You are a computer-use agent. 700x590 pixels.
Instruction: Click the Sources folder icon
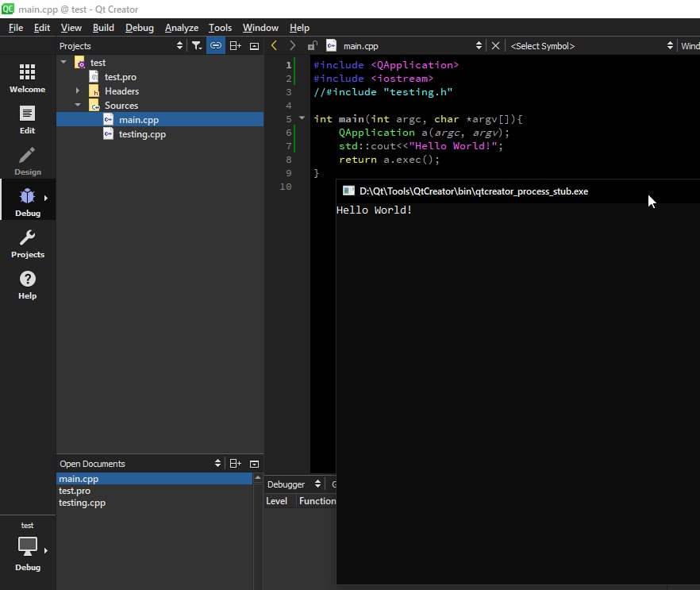click(94, 106)
